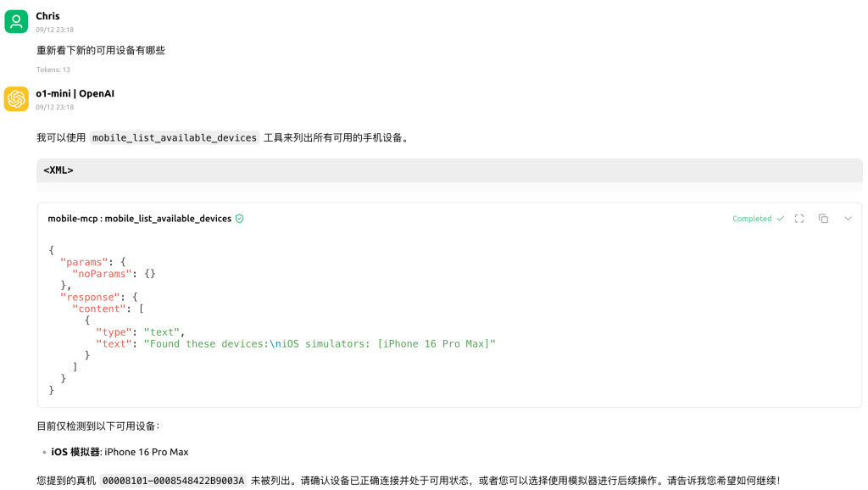868x490 pixels.
Task: Click the user message 重新看下新的可用设备有哪些
Action: [101, 51]
